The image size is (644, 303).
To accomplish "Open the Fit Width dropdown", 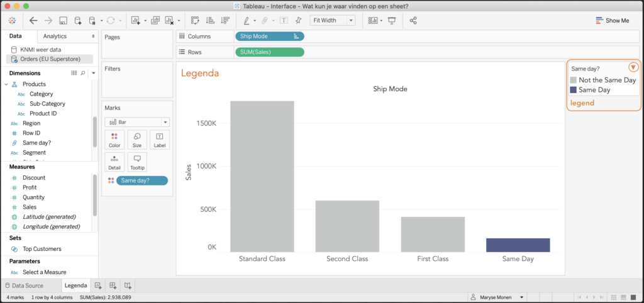I will click(333, 21).
